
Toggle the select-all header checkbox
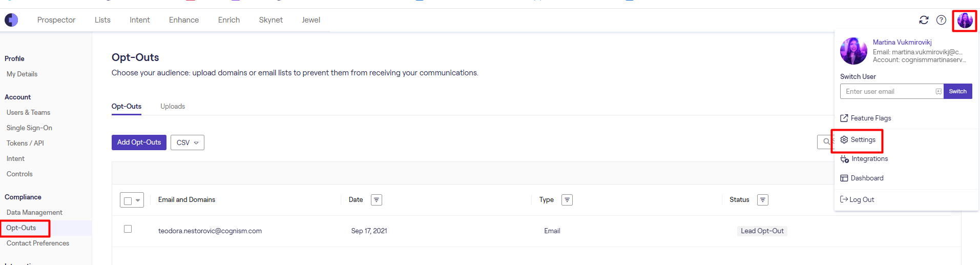(128, 200)
